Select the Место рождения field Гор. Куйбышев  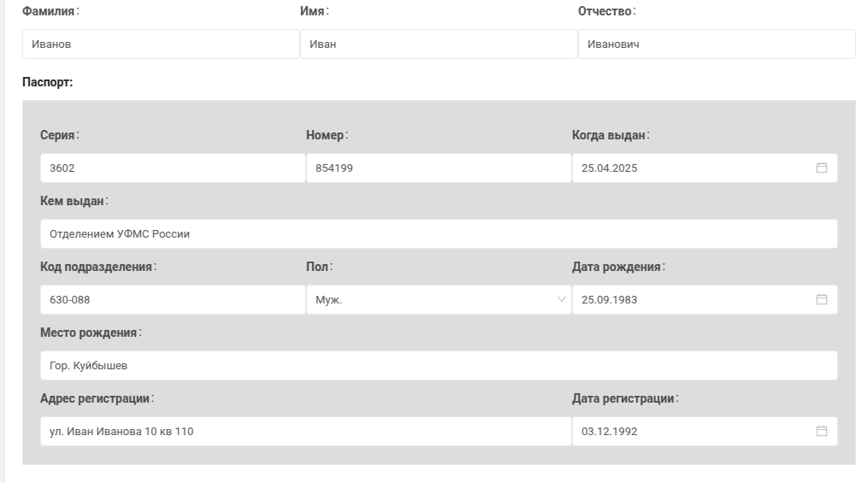tap(439, 365)
